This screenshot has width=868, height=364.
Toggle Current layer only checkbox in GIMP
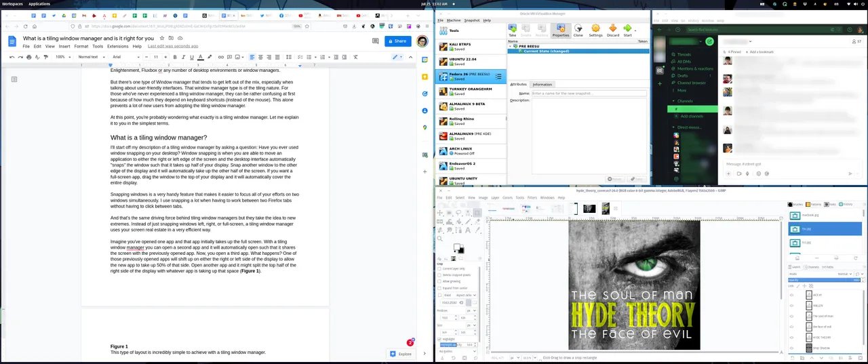coord(439,268)
